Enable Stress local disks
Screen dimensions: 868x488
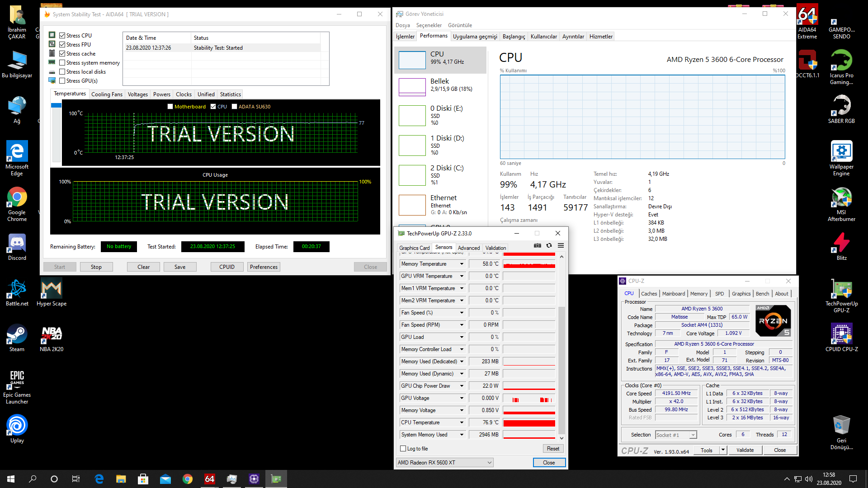coord(62,72)
